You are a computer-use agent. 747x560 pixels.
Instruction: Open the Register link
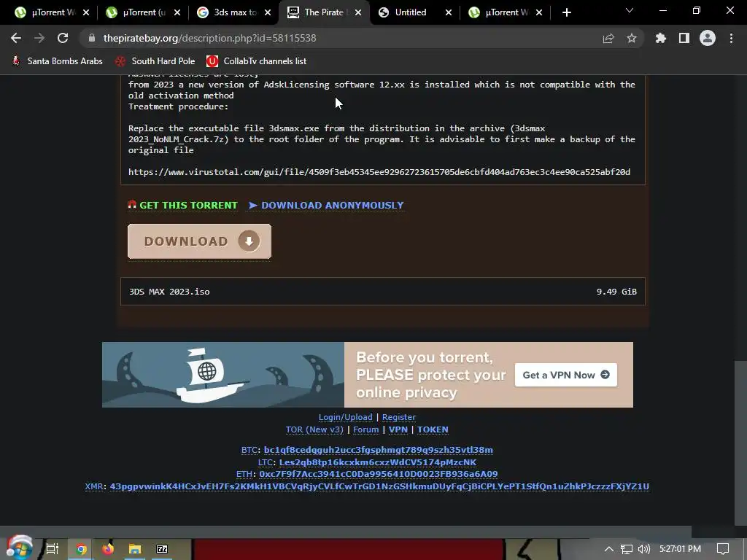399,417
